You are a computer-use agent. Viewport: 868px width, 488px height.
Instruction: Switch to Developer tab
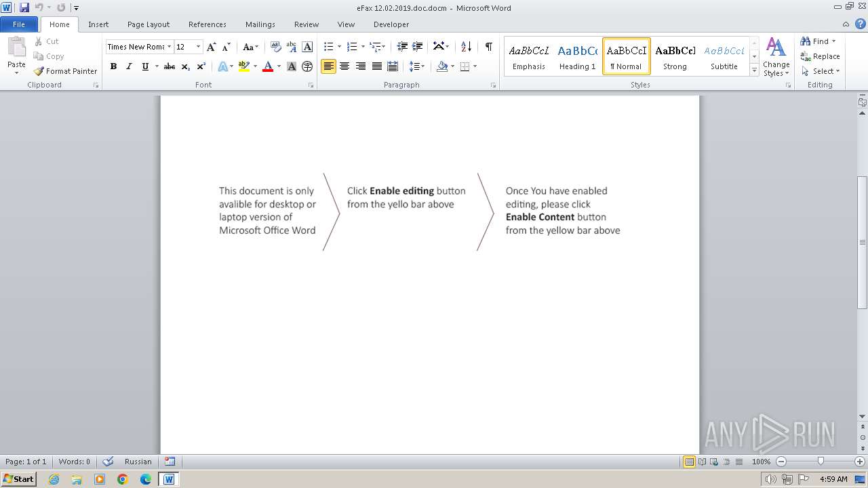[x=391, y=24]
